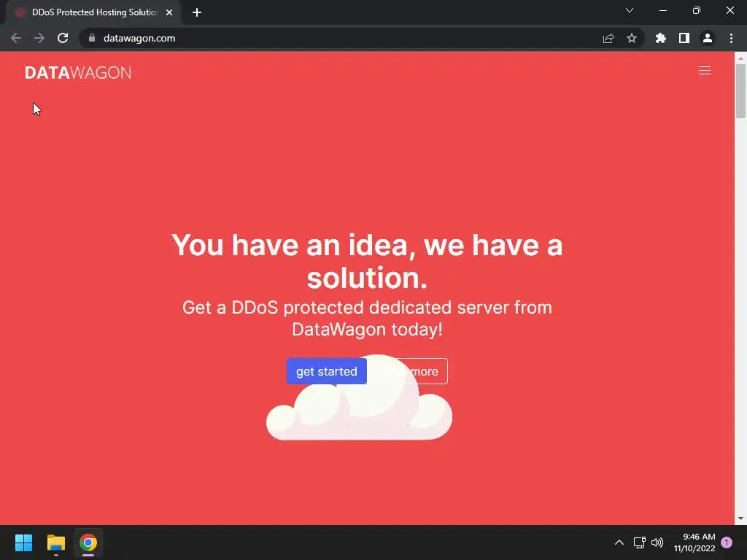Click the blue get started button

326,371
